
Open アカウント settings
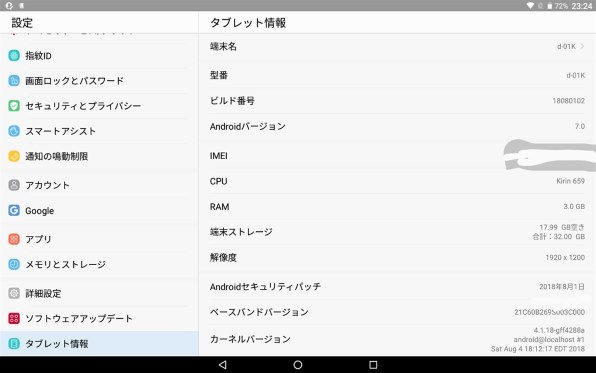coord(99,185)
